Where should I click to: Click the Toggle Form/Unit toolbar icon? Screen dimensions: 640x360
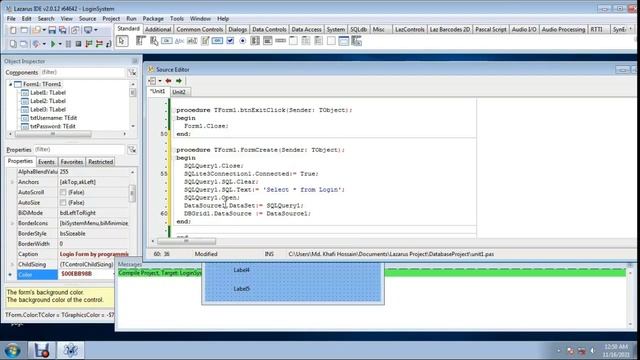click(x=75, y=30)
